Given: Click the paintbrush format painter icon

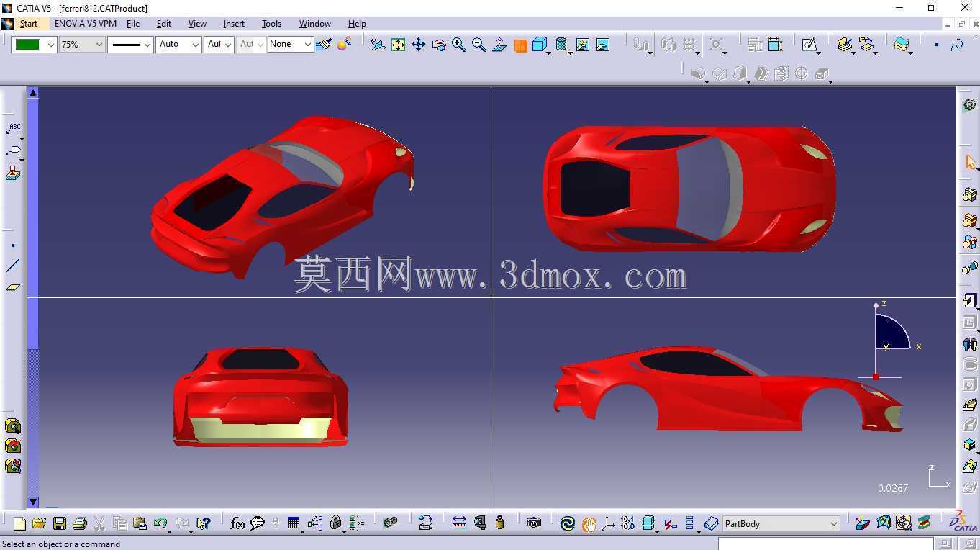Looking at the screenshot, I should pos(323,45).
